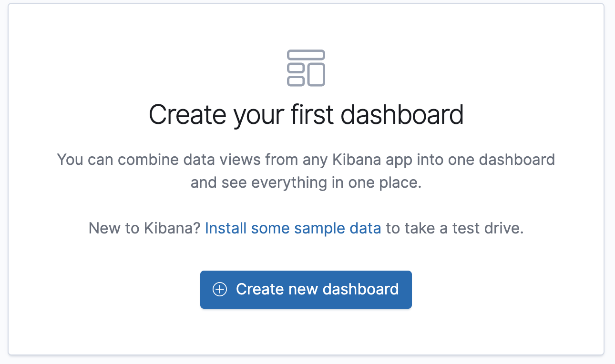Click the "and see everything in one place" line

[306, 183]
